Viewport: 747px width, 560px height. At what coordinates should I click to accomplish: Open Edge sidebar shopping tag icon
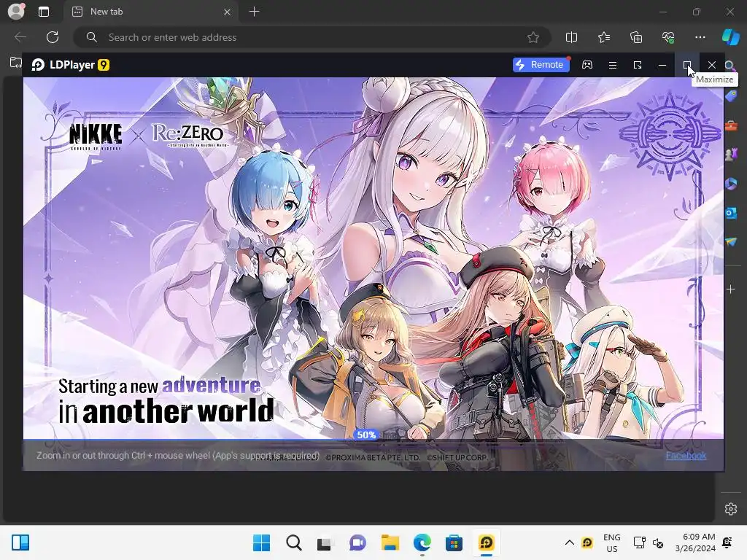click(731, 96)
